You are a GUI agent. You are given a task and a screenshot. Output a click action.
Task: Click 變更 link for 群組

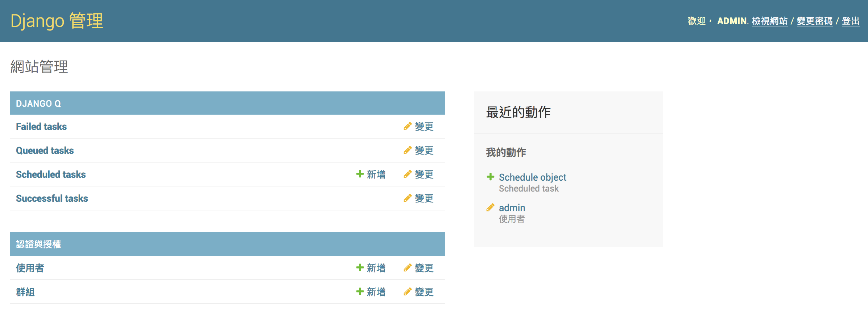pyautogui.click(x=424, y=292)
